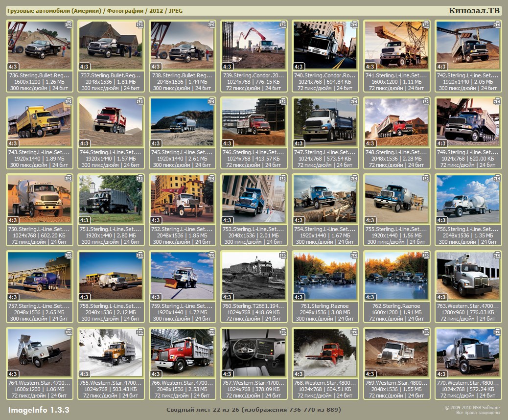
Task: Select thumbnail 758 white mixer truck
Action: [x=111, y=276]
